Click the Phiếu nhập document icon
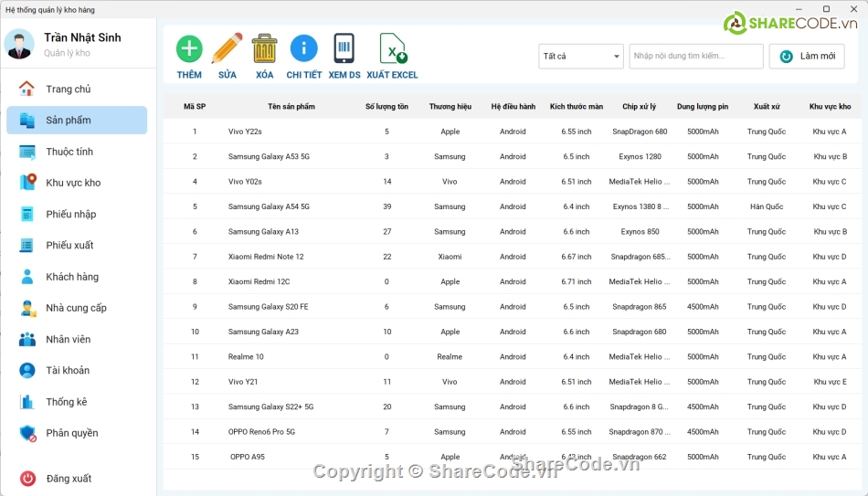This screenshot has height=496, width=868. (x=26, y=215)
